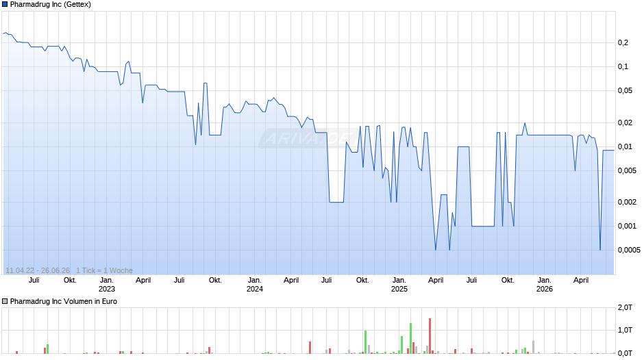The height and width of the screenshot is (360, 644).
Task: Click the blue legend square beside Pharmadrug Inc (Gettex)
Action: pyautogui.click(x=5, y=5)
